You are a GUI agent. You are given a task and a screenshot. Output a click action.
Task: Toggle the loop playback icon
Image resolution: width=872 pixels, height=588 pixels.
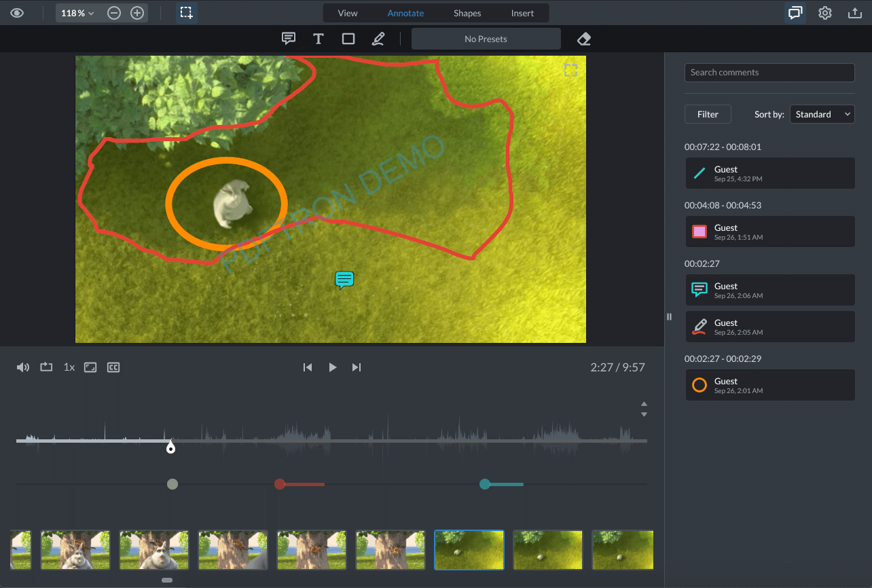pos(46,367)
